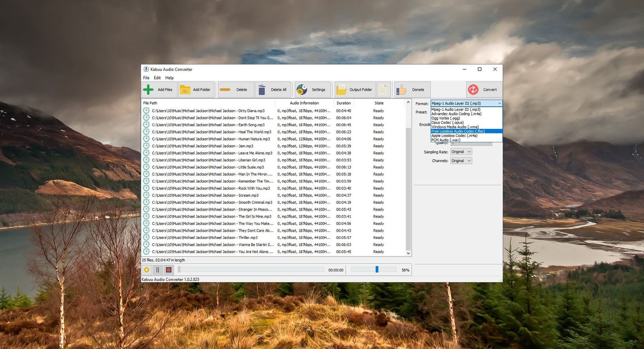Open the Edit menu

pyautogui.click(x=157, y=78)
